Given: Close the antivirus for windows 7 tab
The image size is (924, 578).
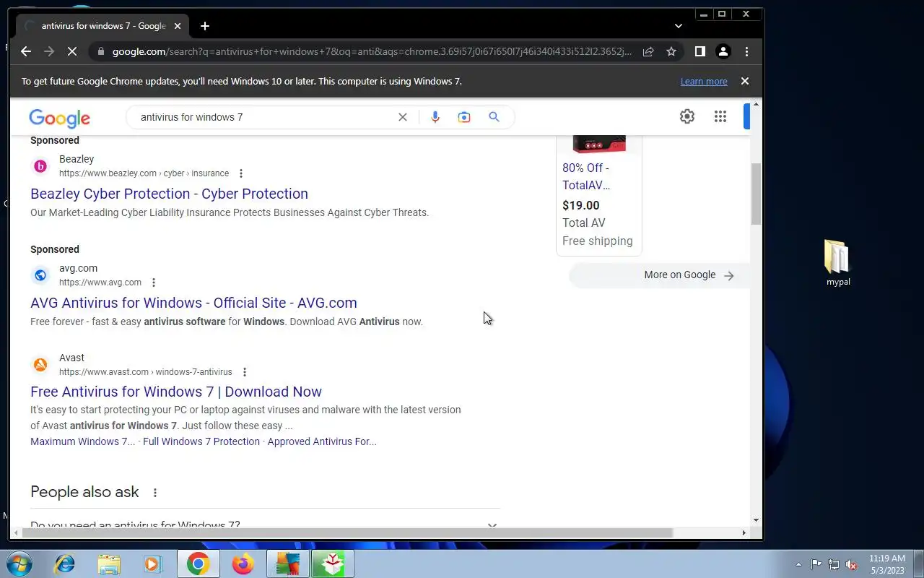Looking at the screenshot, I should pos(178,26).
